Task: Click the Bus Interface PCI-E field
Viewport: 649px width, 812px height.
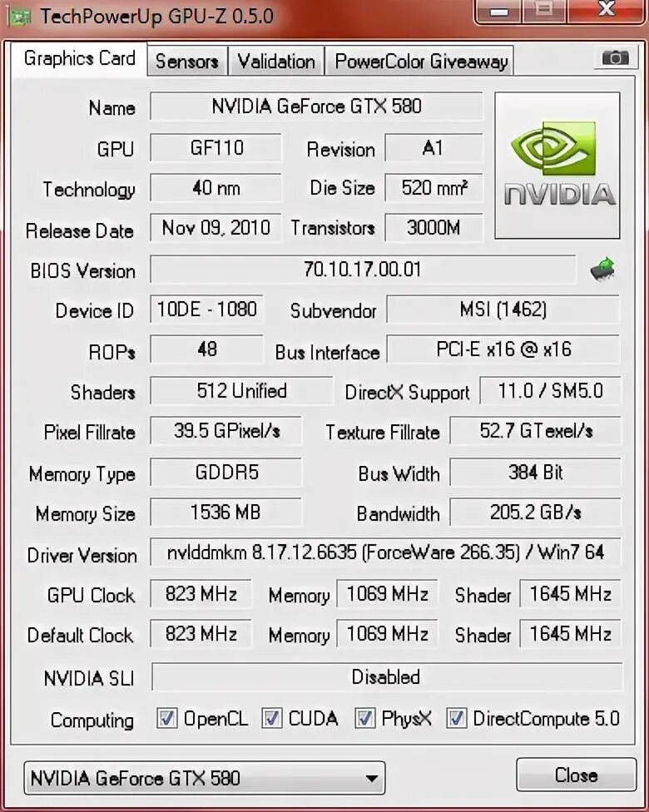Action: pyautogui.click(x=503, y=349)
